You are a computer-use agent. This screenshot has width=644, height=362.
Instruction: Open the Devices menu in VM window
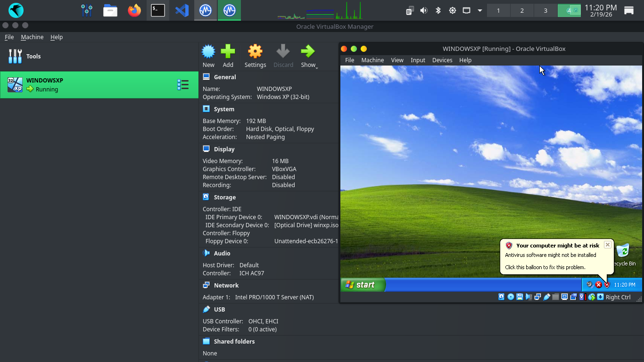pyautogui.click(x=442, y=60)
